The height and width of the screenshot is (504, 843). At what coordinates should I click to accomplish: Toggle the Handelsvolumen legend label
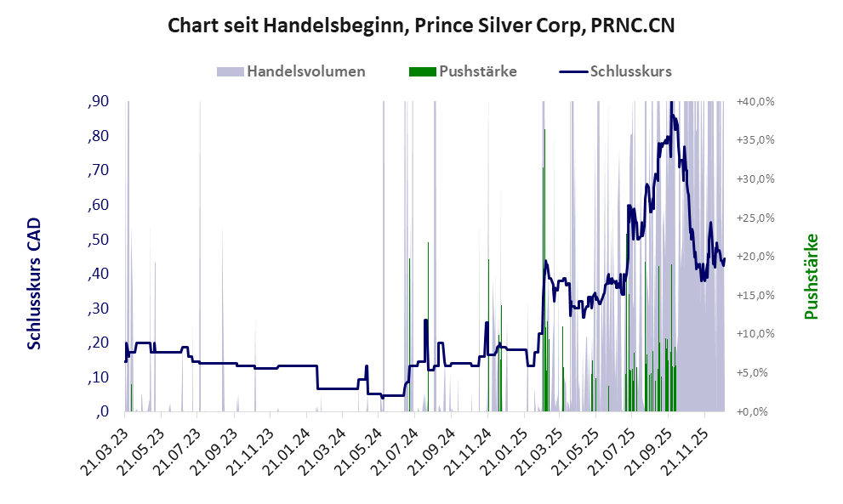click(x=306, y=71)
